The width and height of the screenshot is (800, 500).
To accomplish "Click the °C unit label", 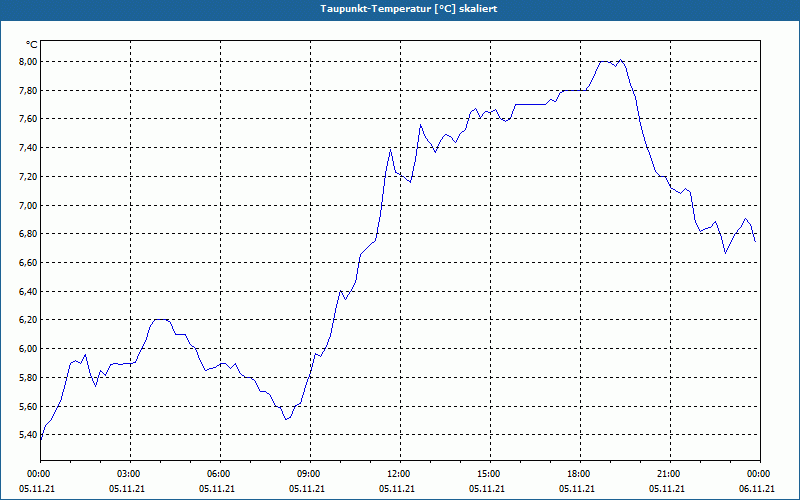I will click(32, 45).
